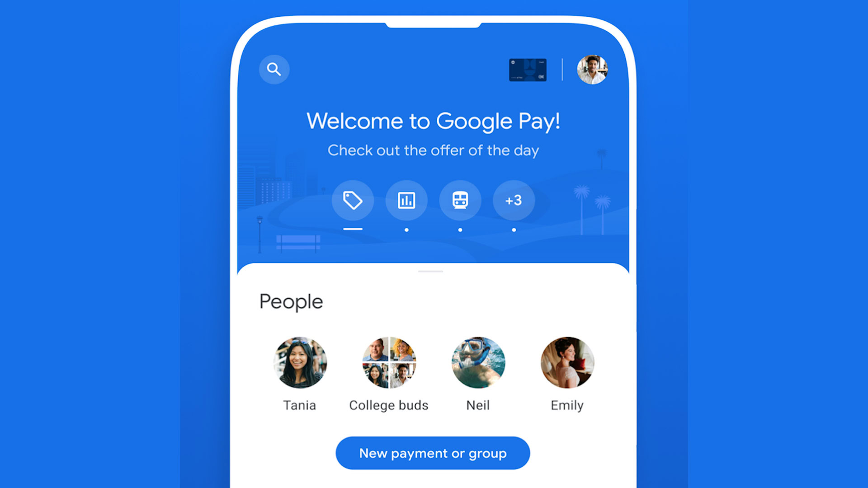View the user profile avatar

tap(594, 69)
